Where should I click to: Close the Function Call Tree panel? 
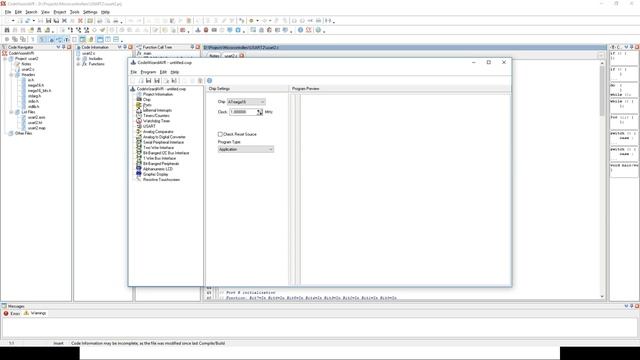(x=198, y=47)
